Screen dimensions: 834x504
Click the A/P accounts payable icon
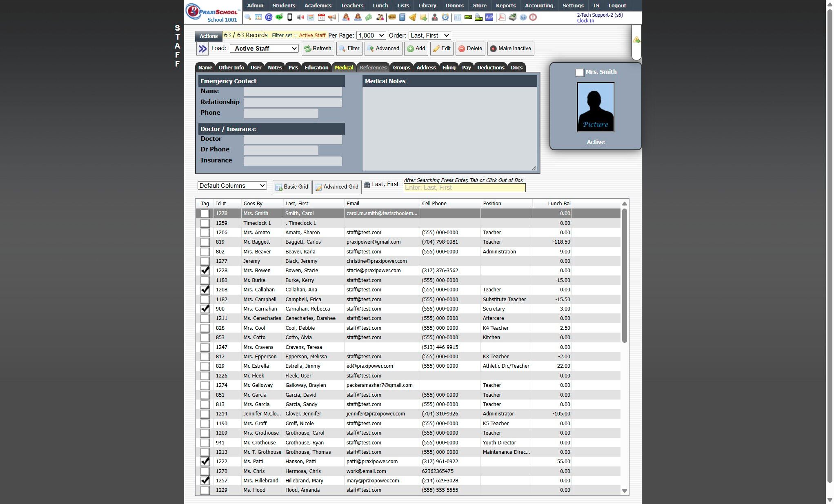pos(489,17)
